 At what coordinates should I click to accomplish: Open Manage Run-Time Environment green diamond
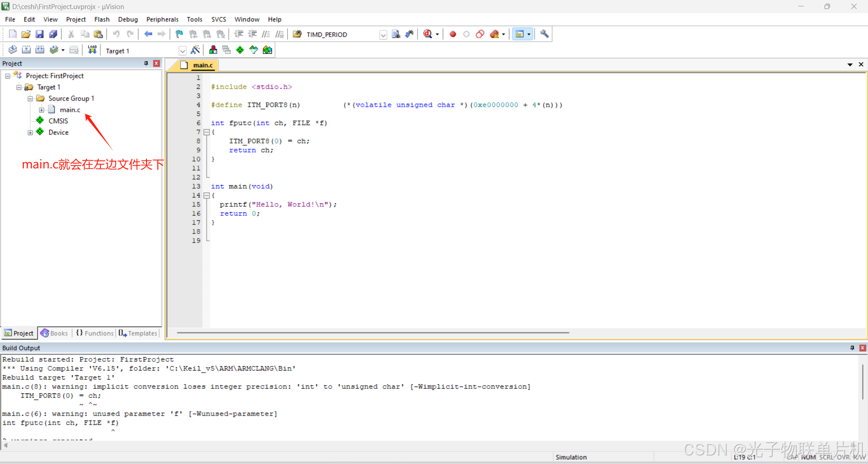(x=240, y=50)
